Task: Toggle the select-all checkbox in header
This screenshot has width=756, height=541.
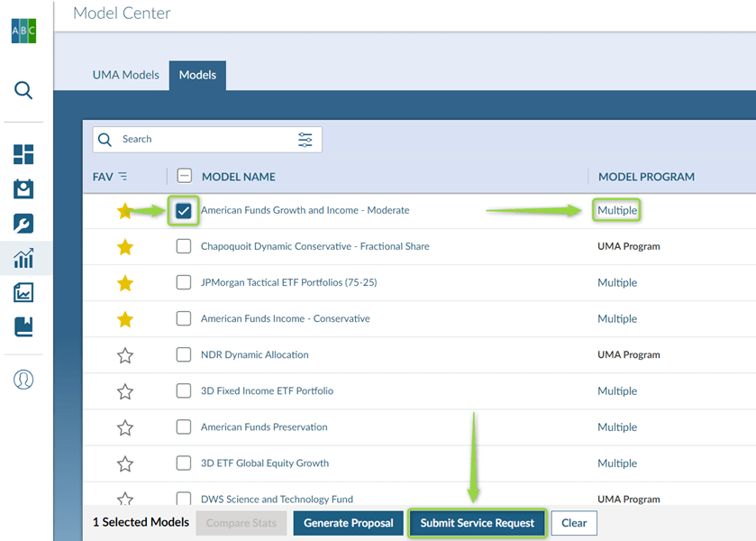Action: [184, 177]
